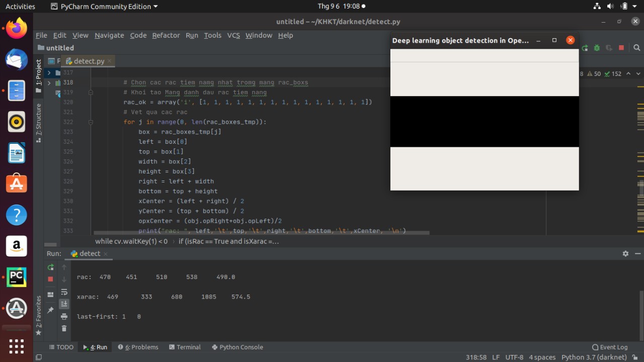The width and height of the screenshot is (644, 362).
Task: Restore the run panel layout icon
Action: tap(50, 294)
